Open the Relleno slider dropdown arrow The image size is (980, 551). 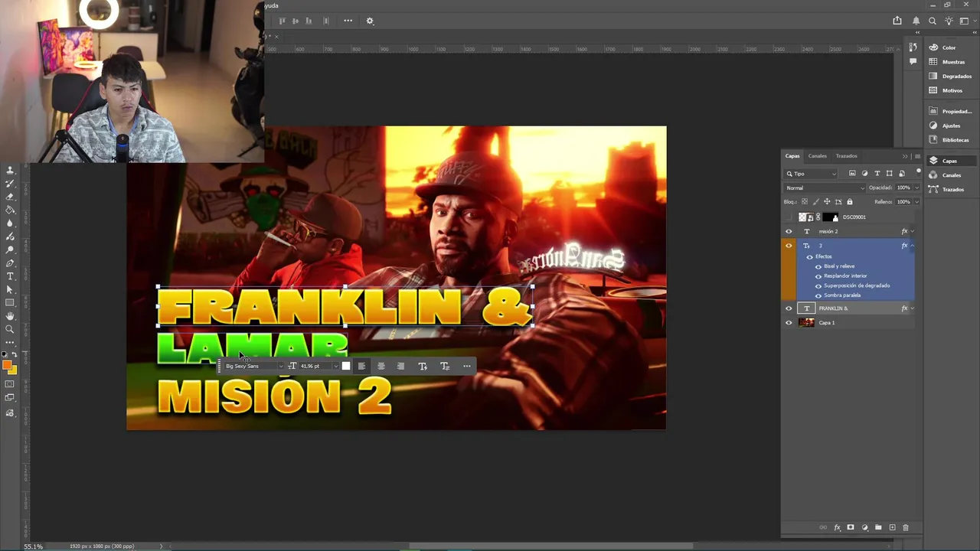coord(916,202)
